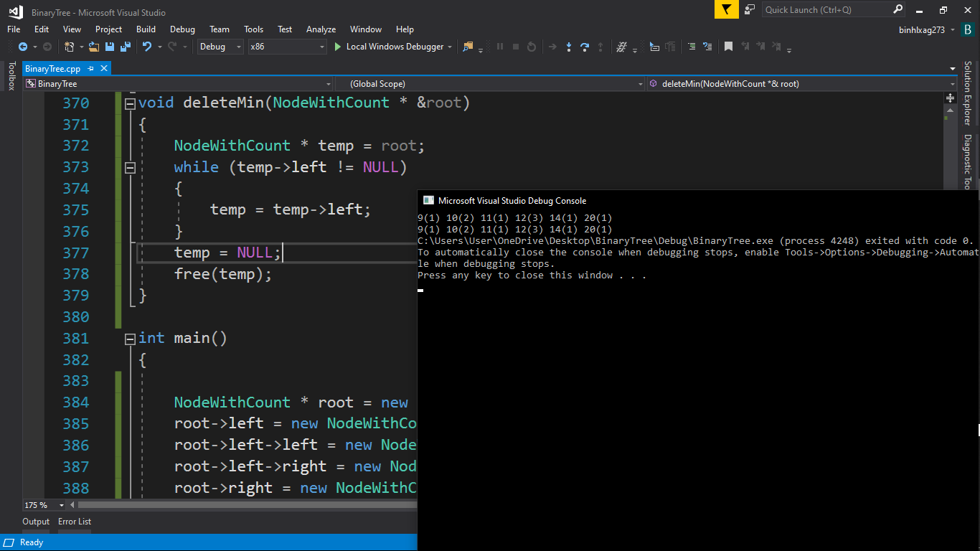Click the Step Into debug icon
The image size is (980, 551).
(568, 47)
